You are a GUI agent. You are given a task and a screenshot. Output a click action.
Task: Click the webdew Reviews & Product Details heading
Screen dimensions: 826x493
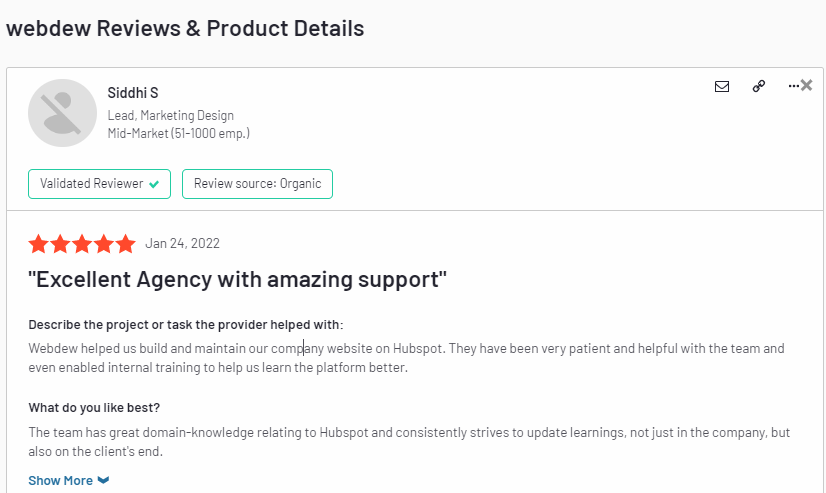coord(185,28)
